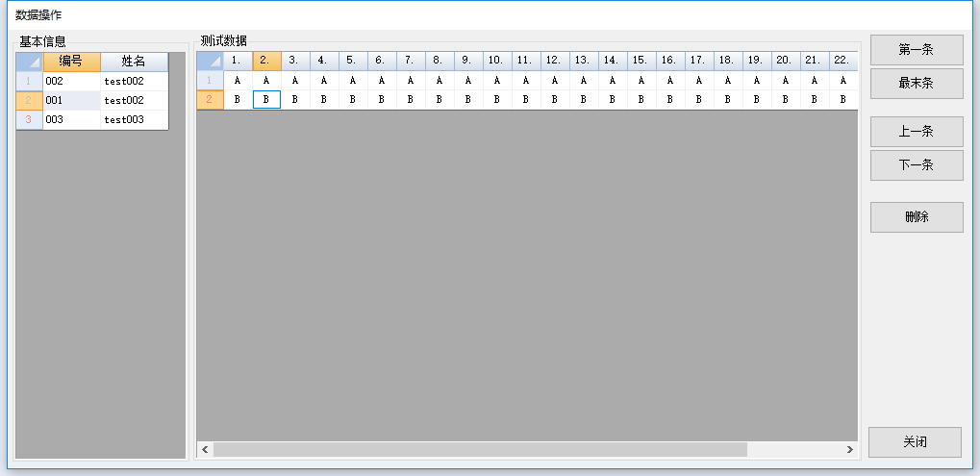Screen dimensions: 980x476
Task: Close the dialog with 关闭 button
Action: click(x=915, y=442)
